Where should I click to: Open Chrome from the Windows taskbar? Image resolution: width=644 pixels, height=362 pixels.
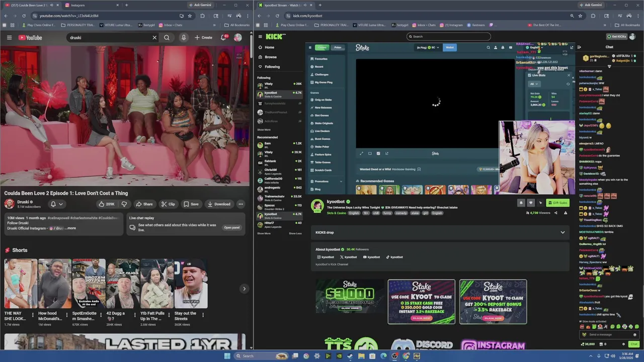[406, 356]
